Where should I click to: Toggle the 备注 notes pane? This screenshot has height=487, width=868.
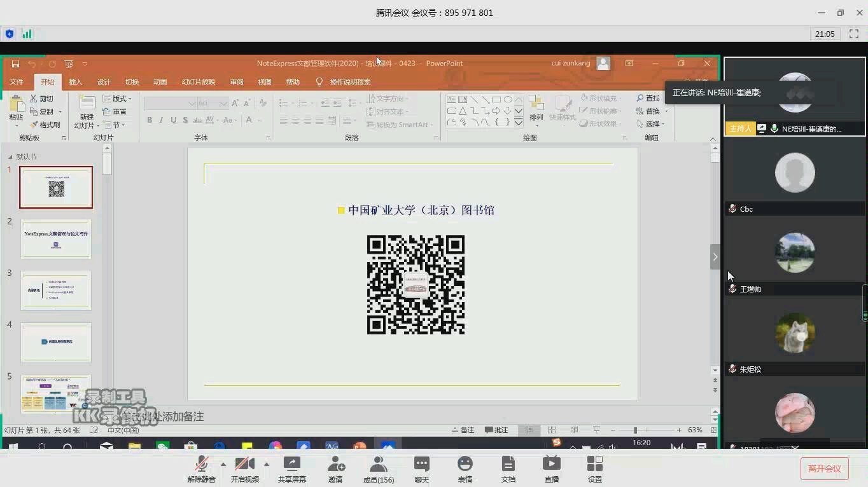click(x=463, y=430)
